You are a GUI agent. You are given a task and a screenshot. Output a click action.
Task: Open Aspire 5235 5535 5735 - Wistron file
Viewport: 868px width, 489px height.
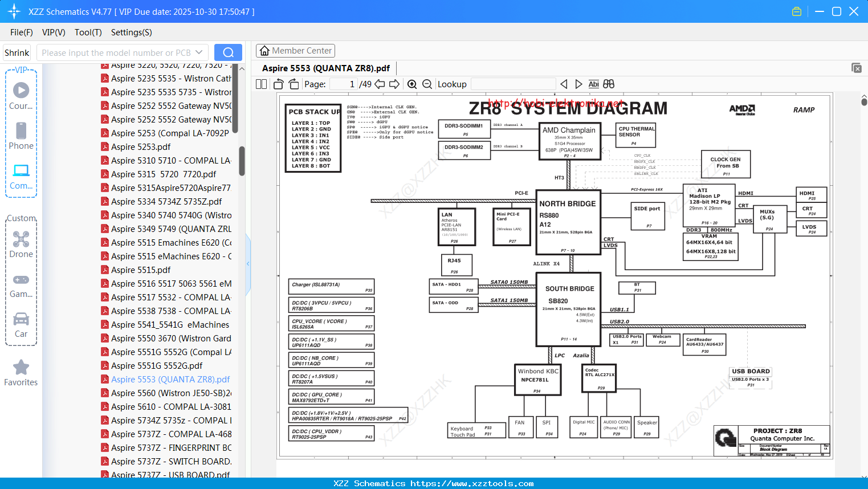pyautogui.click(x=166, y=92)
